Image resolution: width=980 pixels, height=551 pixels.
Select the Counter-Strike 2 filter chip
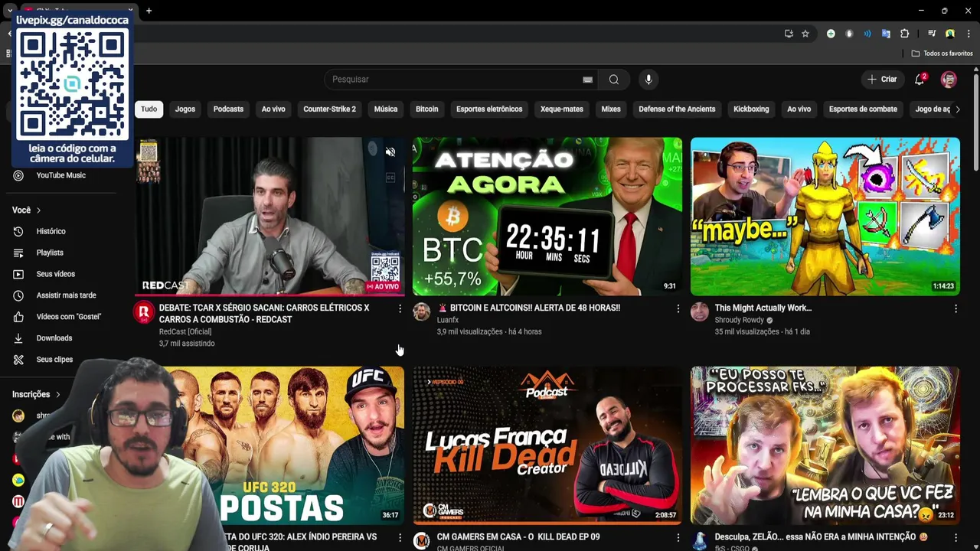pos(330,109)
